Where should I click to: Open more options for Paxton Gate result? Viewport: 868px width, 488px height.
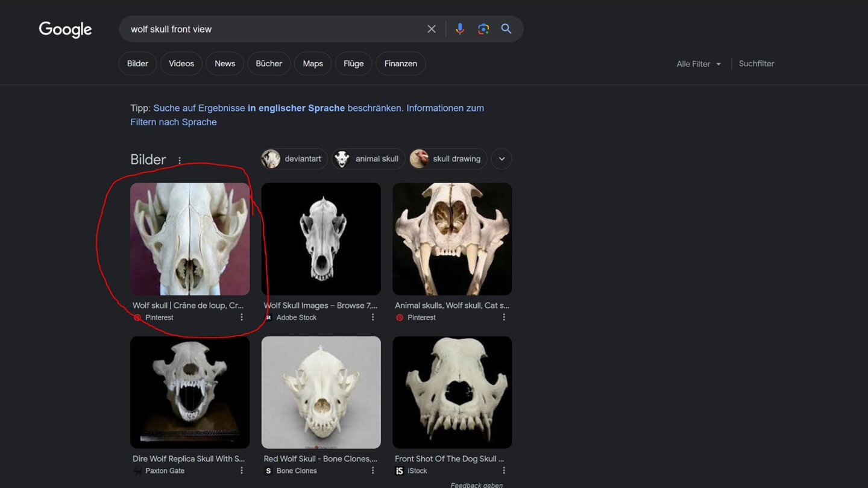242,471
